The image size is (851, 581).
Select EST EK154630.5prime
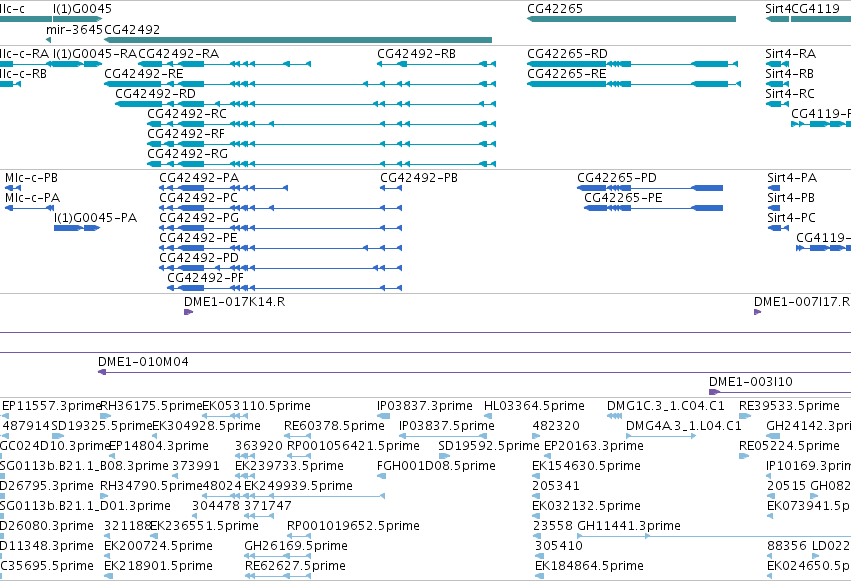(537, 476)
